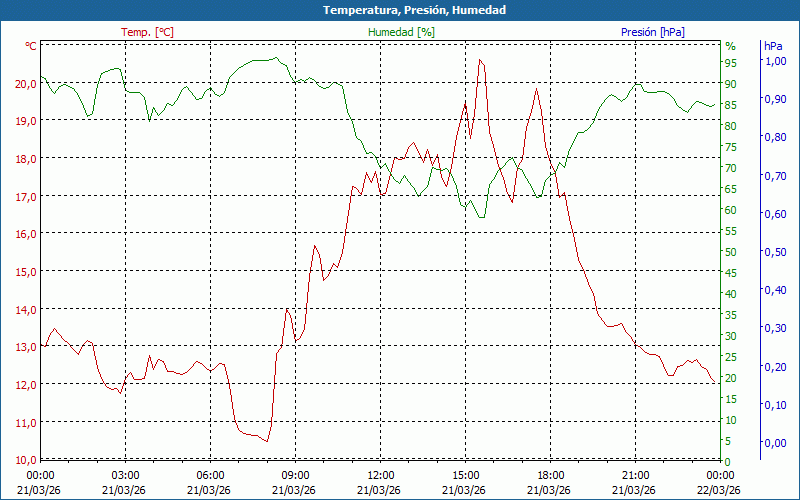Select the green Humedad [%] legend label
This screenshot has width=800, height=500.
(x=401, y=32)
